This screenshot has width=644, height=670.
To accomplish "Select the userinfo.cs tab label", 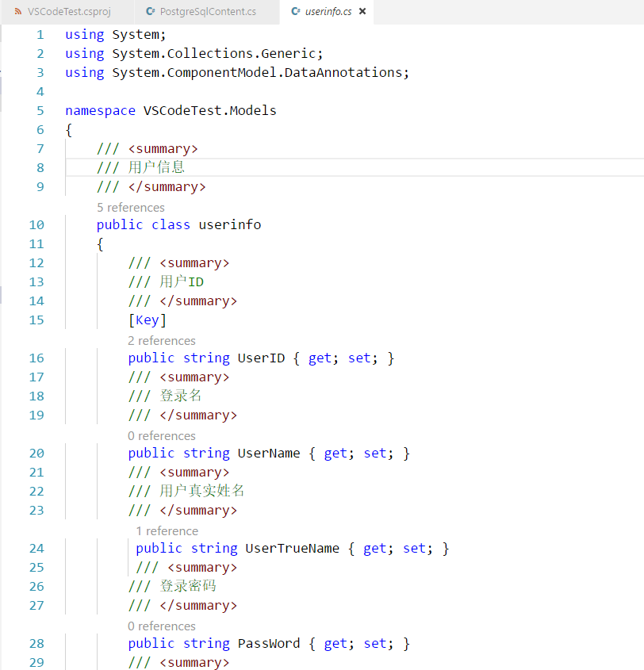I will coord(328,12).
